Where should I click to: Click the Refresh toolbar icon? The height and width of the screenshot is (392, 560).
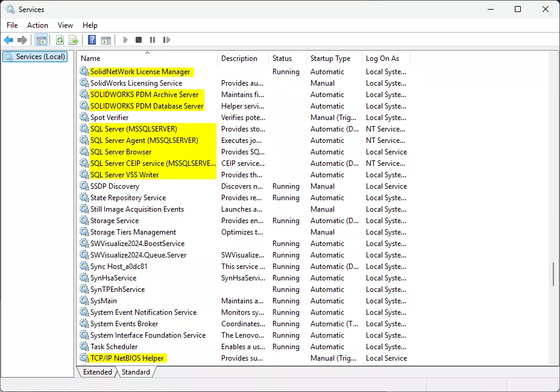coord(60,40)
